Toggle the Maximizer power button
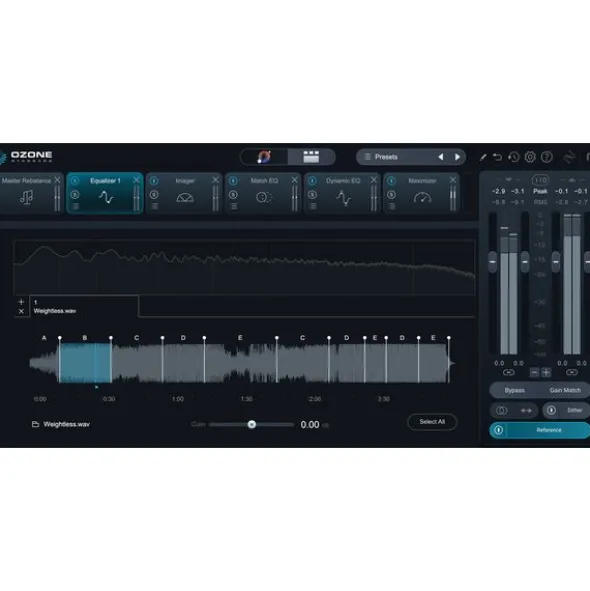The height and width of the screenshot is (591, 590). point(391,181)
